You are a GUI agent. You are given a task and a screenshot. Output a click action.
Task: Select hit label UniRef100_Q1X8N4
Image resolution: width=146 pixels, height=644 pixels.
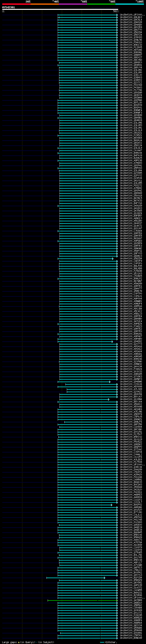[131, 399]
